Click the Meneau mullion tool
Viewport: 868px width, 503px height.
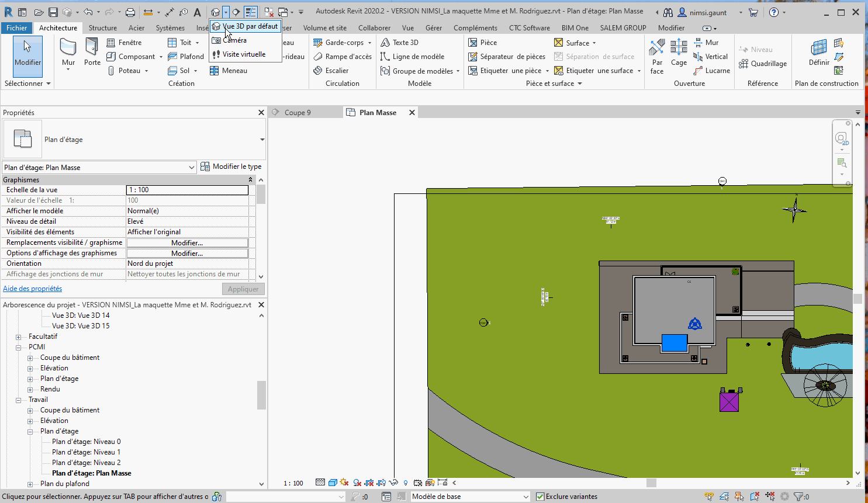[228, 71]
